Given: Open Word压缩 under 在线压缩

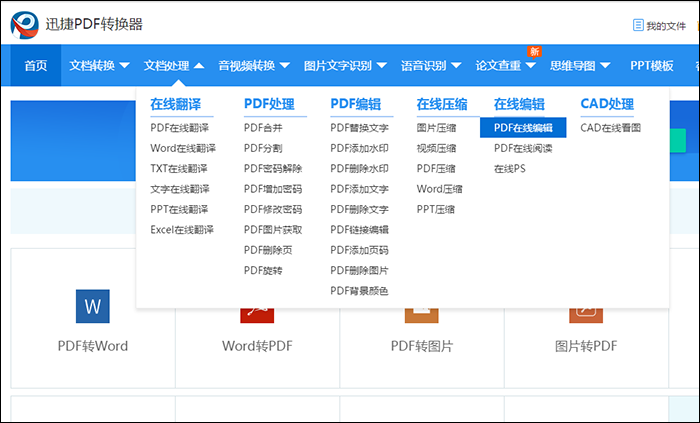Looking at the screenshot, I should pyautogui.click(x=439, y=189).
